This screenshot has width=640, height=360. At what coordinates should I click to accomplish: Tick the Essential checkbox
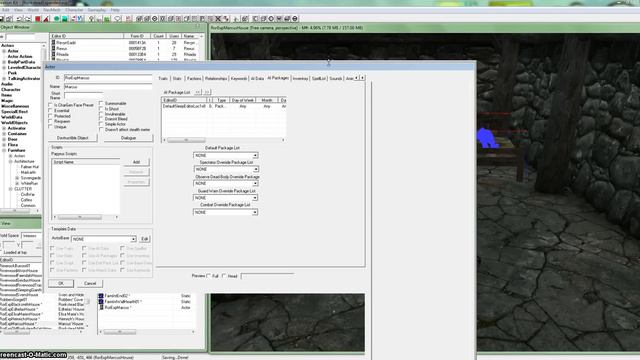51,111
